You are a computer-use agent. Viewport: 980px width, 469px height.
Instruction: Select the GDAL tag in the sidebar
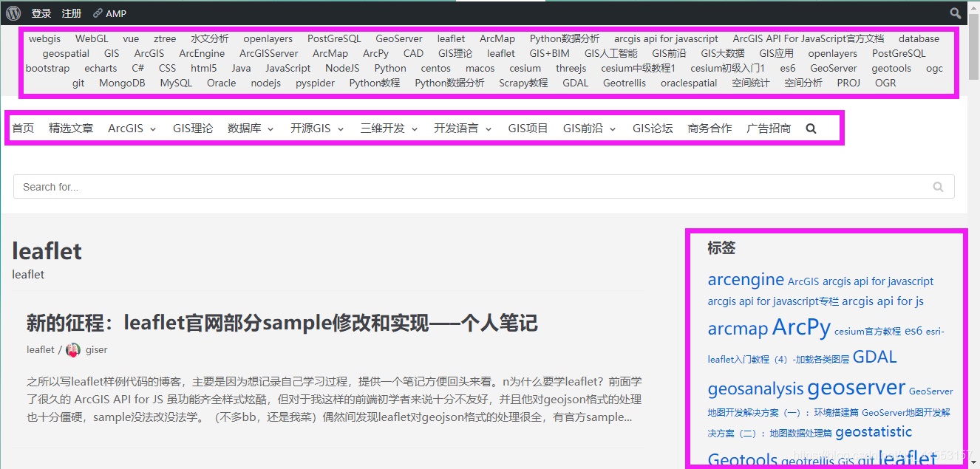pos(874,357)
